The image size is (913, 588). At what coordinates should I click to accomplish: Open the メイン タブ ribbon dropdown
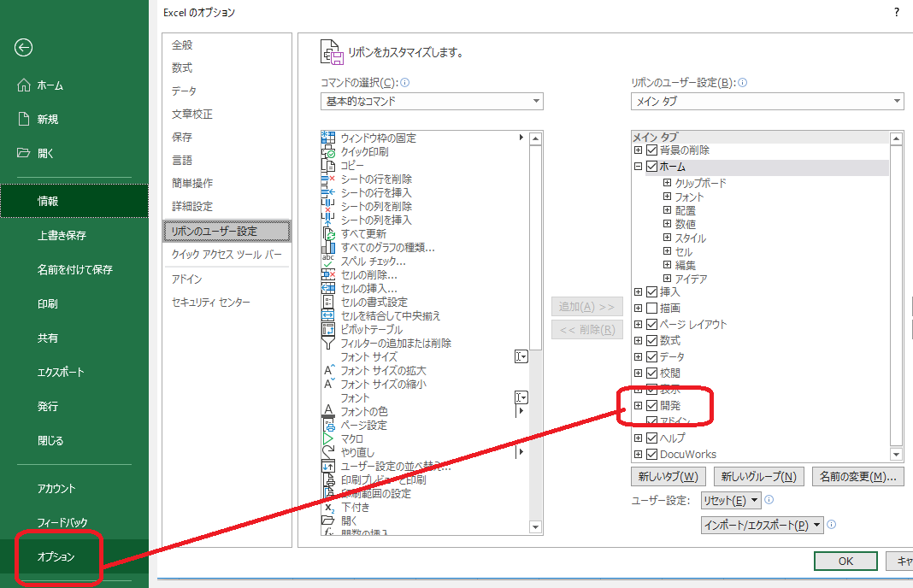[x=767, y=102]
